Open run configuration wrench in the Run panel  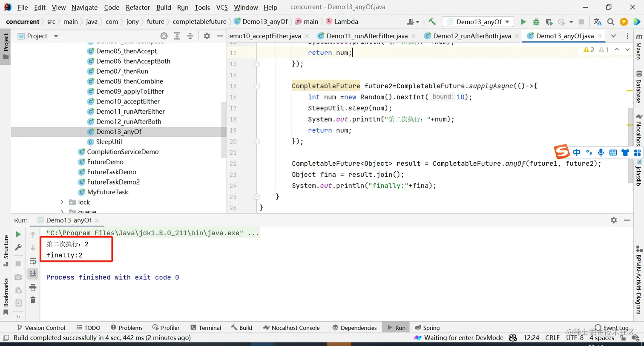[x=18, y=247]
